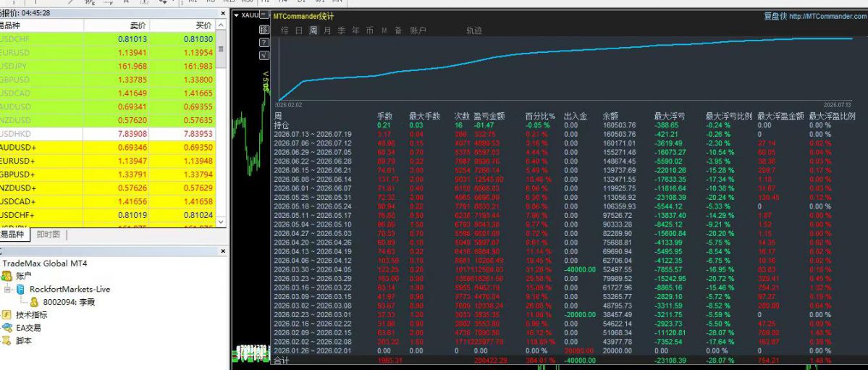Viewport: 868px width, 370px height.
Task: Switch to the 月 monthly tab
Action: pyautogui.click(x=327, y=30)
